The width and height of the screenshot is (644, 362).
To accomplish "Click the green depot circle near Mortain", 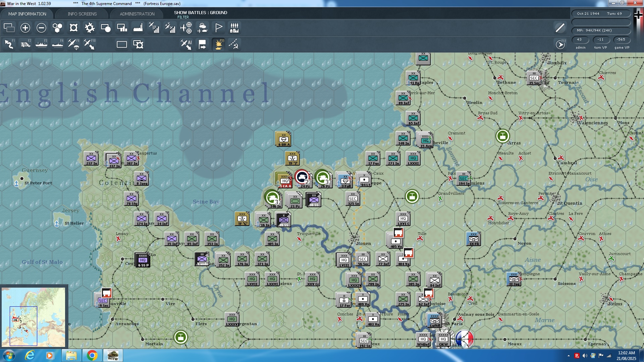I will (180, 337).
